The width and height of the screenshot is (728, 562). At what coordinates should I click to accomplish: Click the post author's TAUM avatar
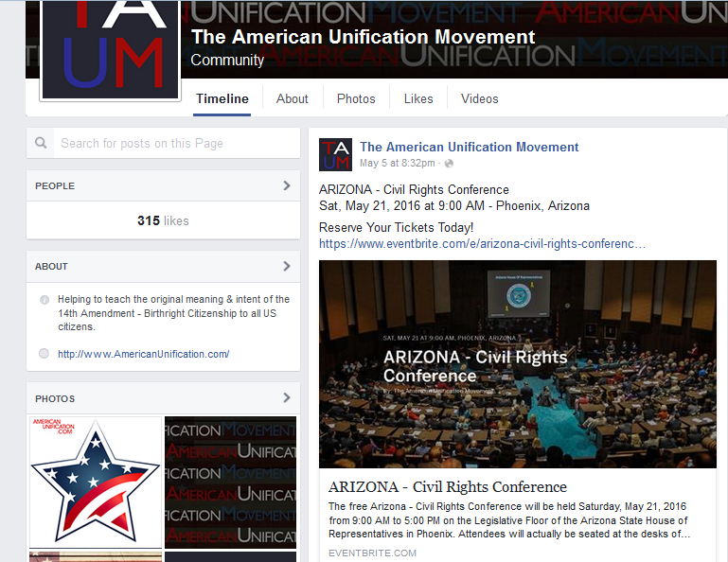(335, 154)
